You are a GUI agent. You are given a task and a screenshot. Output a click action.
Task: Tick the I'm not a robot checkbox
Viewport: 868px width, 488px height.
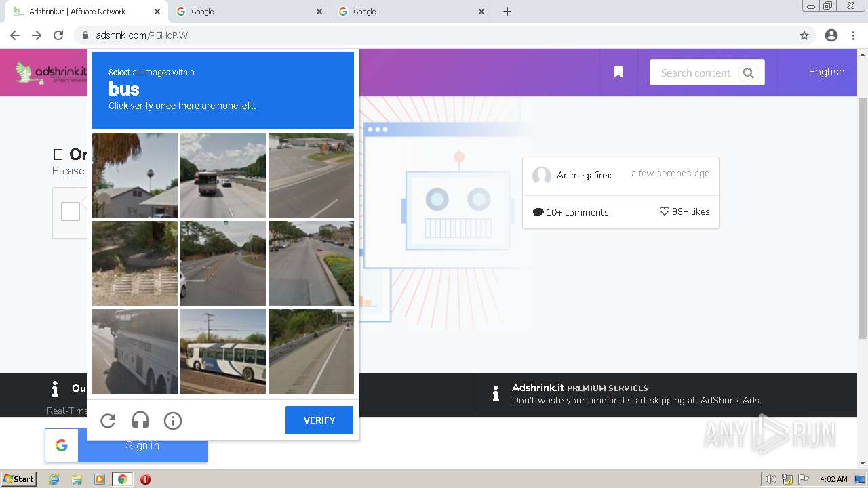(x=71, y=212)
